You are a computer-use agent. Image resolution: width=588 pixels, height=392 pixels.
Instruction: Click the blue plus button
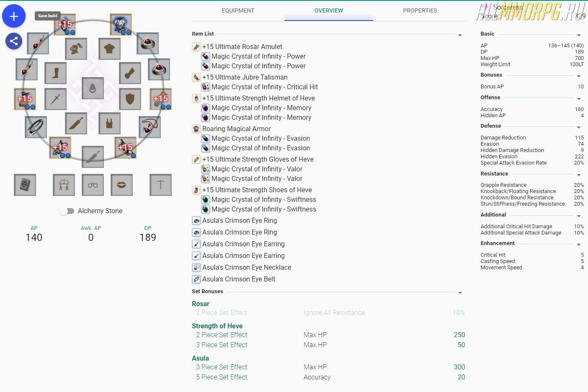click(x=14, y=16)
